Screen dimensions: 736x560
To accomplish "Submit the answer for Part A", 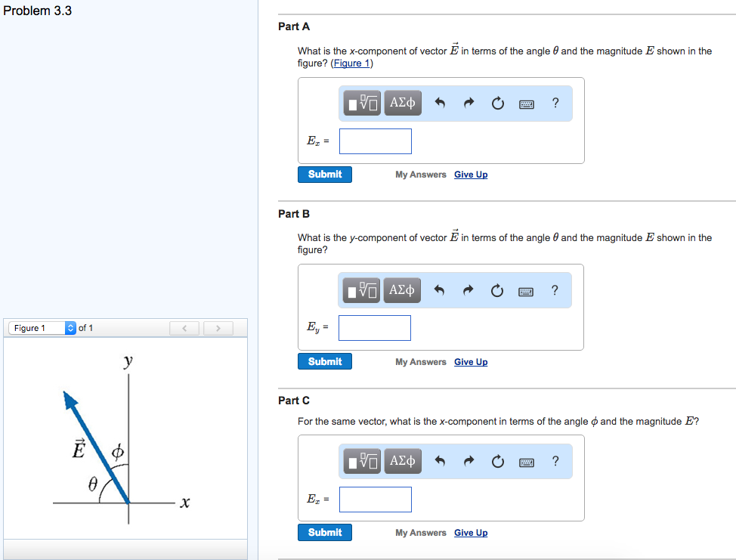I will coord(324,174).
